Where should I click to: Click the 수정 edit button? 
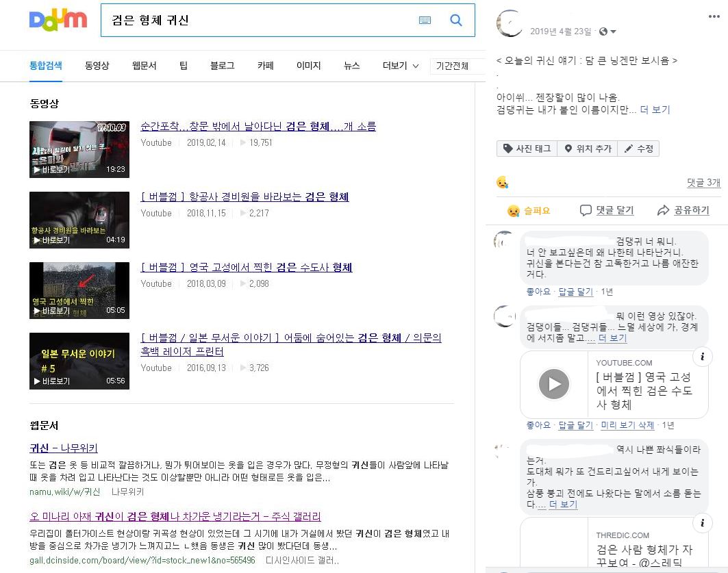tap(638, 149)
